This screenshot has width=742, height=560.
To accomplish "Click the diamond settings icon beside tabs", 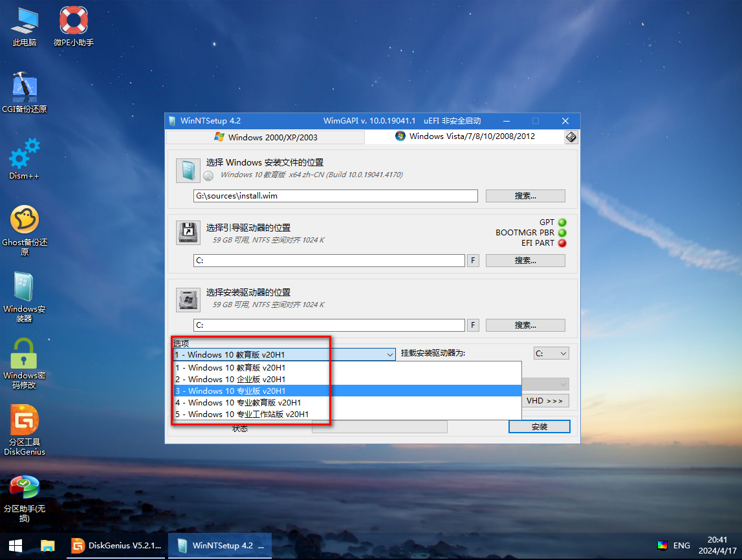I will 571,137.
